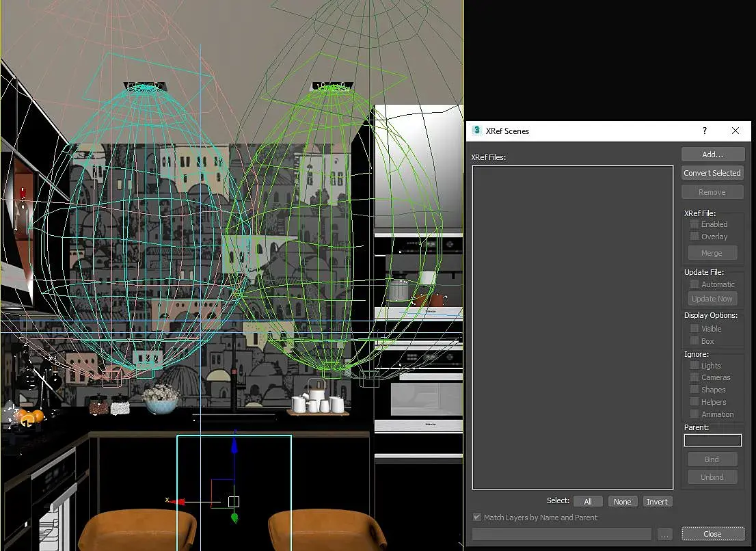Toggle the Ignore Helpers checkbox
This screenshot has width=756, height=551.
point(694,401)
